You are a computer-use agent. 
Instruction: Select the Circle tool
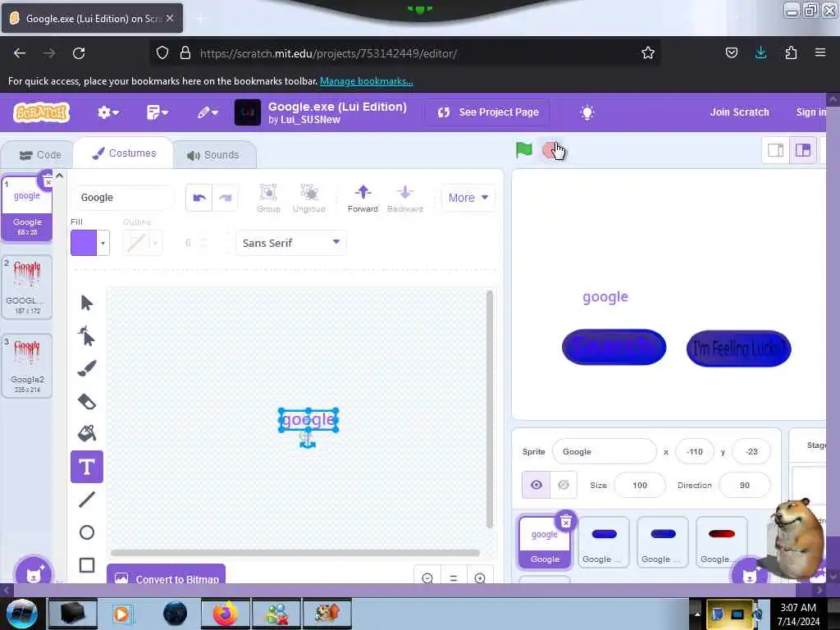coord(87,532)
